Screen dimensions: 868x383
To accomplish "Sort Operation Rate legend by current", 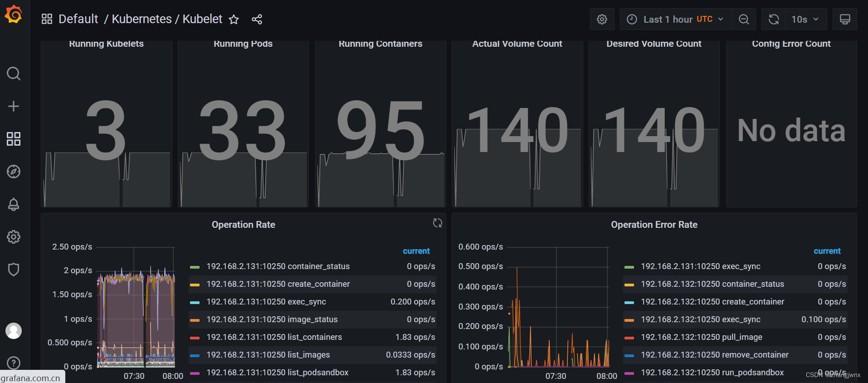I will tap(416, 251).
